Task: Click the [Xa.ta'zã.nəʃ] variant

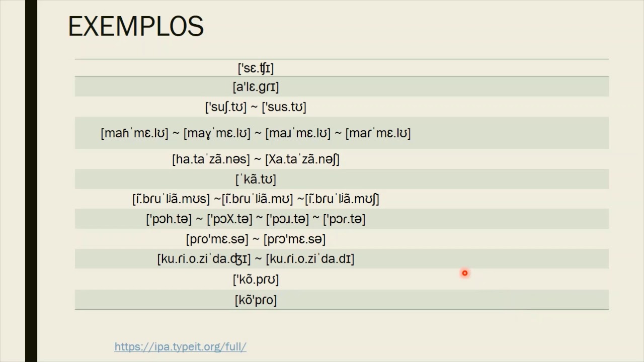Action: (302, 159)
